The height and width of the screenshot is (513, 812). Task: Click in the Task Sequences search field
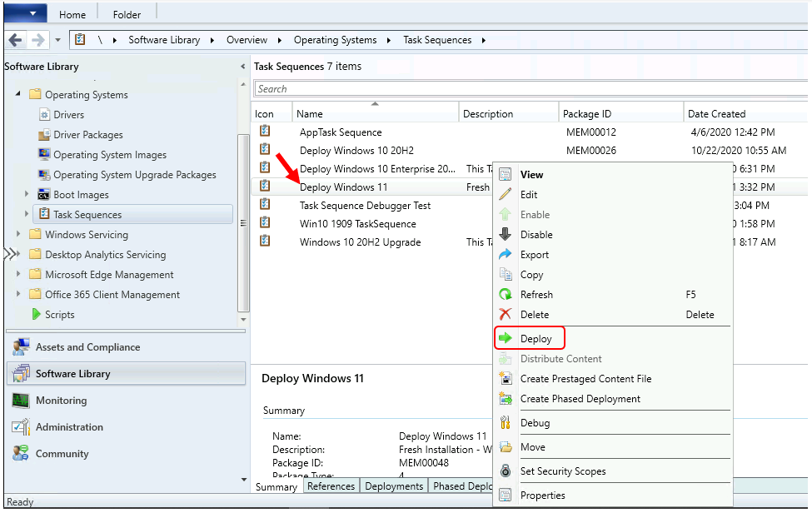[x=531, y=88]
